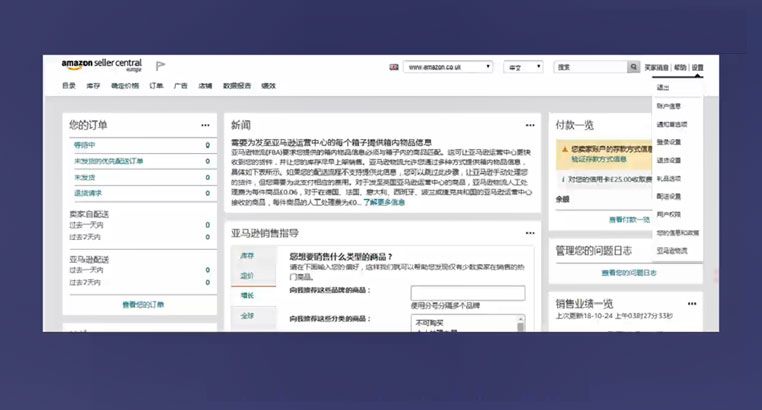Switch to the 库存 tab in sales coach
The height and width of the screenshot is (410, 762).
[x=247, y=256]
